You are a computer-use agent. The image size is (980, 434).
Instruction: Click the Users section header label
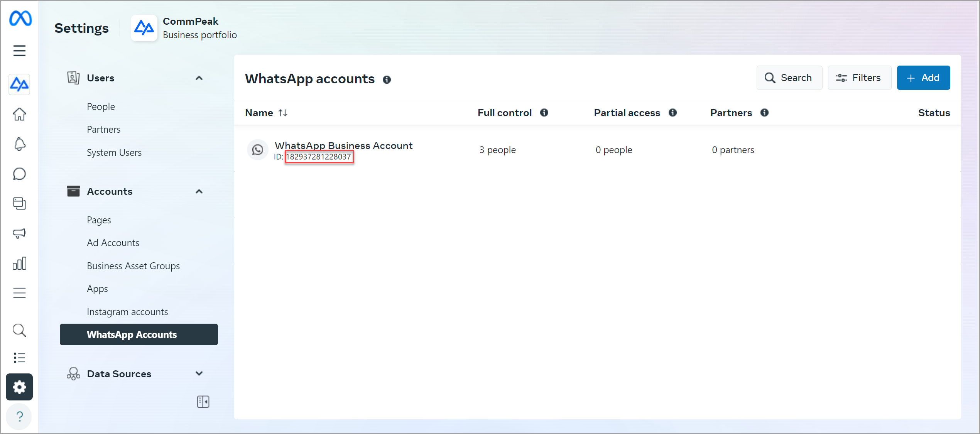[100, 78]
